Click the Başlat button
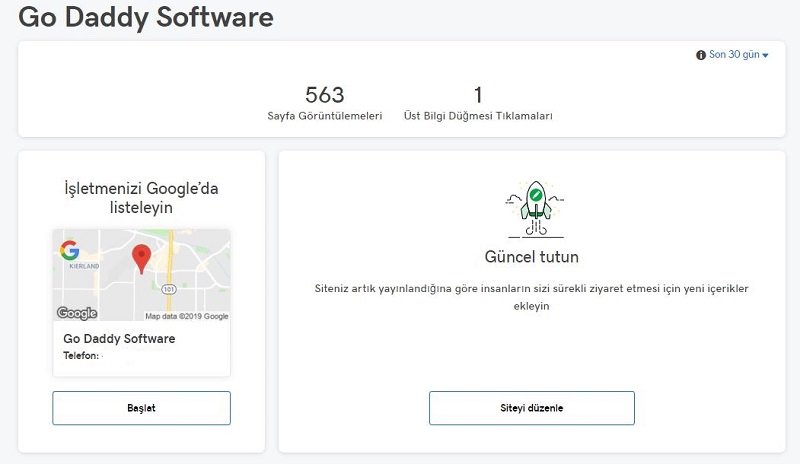The image size is (800, 464). [x=141, y=408]
